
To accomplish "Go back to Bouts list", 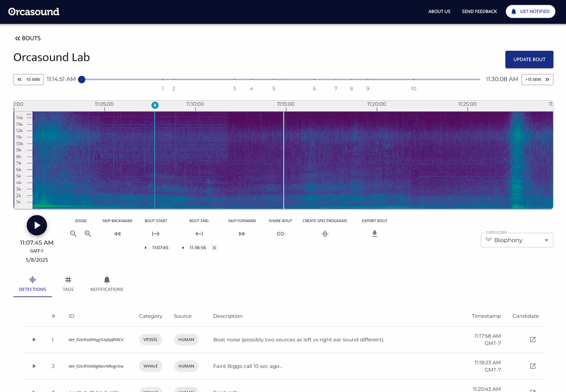I will pos(28,38).
